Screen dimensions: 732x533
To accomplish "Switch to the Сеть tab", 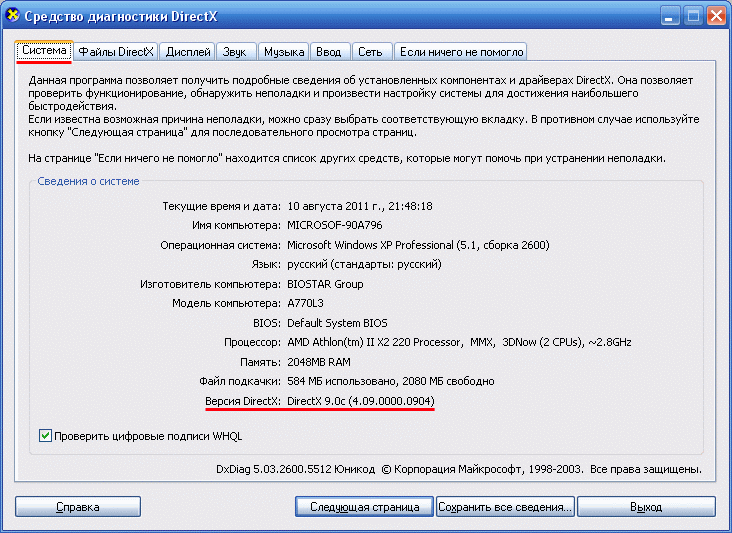I will pyautogui.click(x=370, y=52).
